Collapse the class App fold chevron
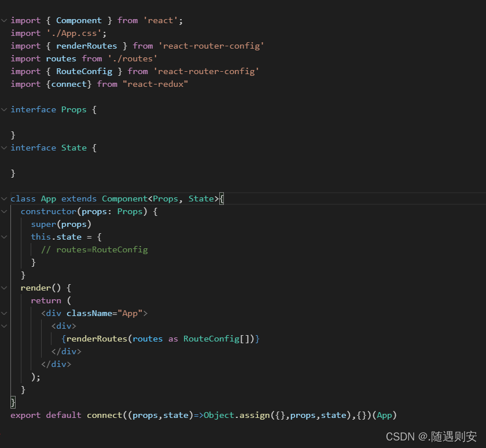The height and width of the screenshot is (448, 486). tap(4, 199)
